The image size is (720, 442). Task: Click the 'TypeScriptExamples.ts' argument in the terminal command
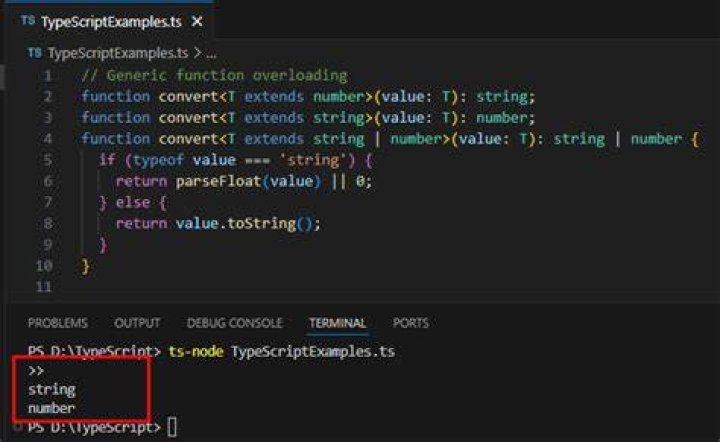[313, 352]
